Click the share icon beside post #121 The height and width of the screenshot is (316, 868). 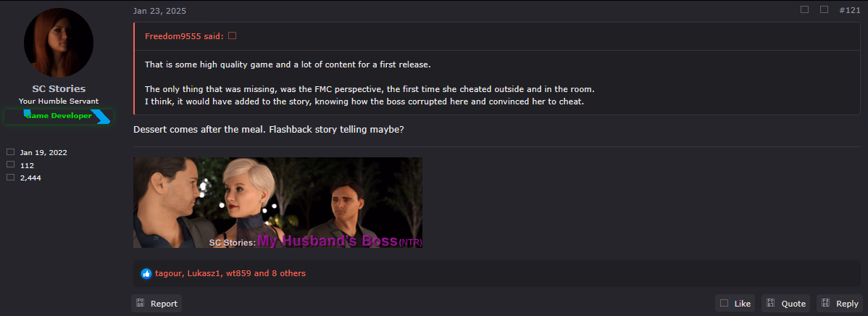pos(805,9)
